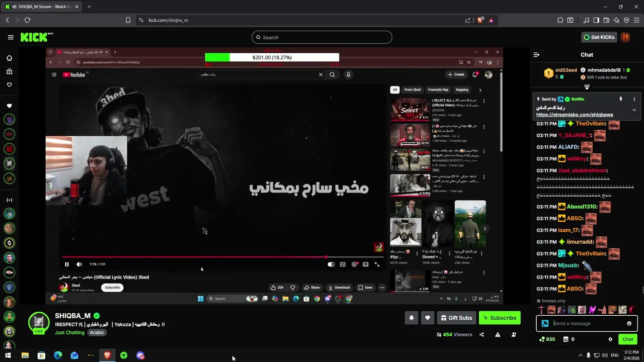
Task: Open Brave VPN shield icon
Action: point(626,20)
